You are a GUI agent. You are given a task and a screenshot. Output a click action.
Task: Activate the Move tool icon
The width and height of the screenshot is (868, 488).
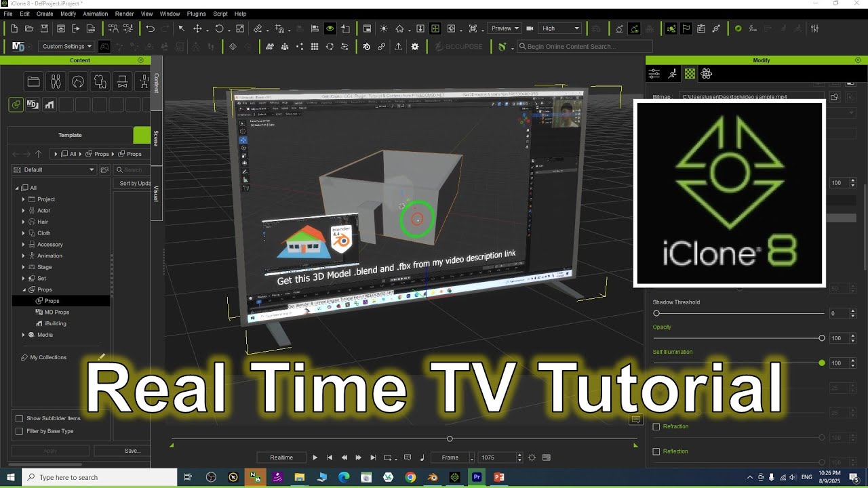click(198, 28)
